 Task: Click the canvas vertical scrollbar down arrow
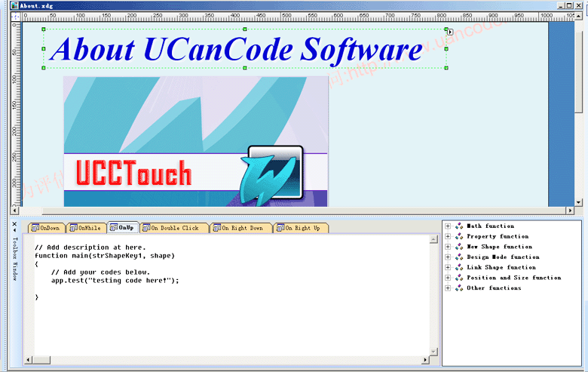coord(579,202)
